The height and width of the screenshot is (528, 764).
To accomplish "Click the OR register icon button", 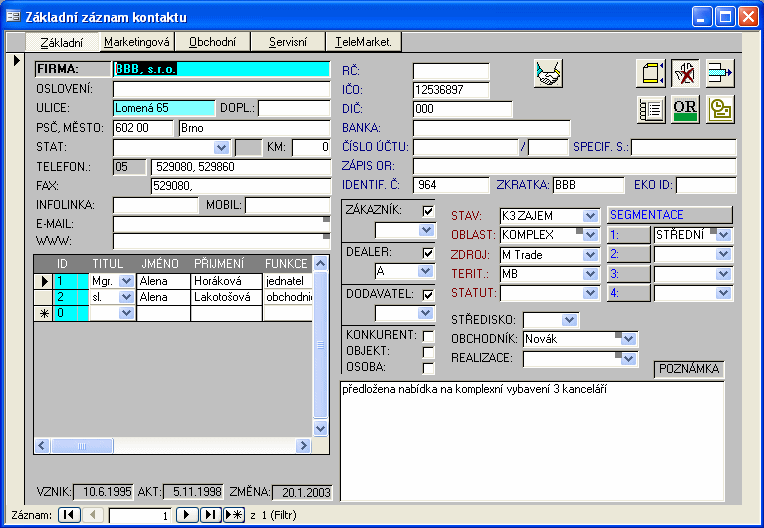I will click(685, 109).
